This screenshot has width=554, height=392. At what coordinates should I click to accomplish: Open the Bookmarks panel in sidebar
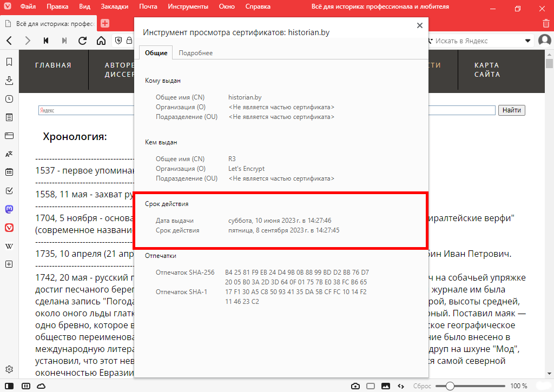click(x=9, y=62)
